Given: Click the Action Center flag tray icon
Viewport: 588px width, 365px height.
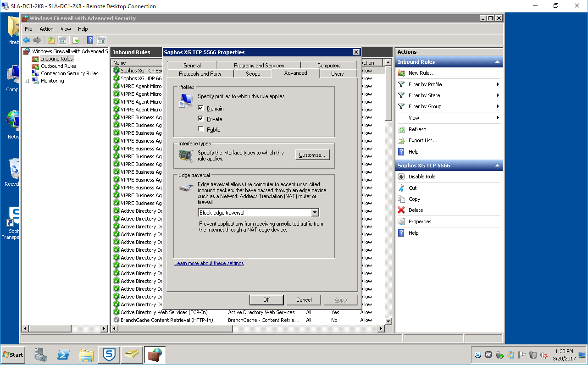Looking at the screenshot, I should [522, 355].
